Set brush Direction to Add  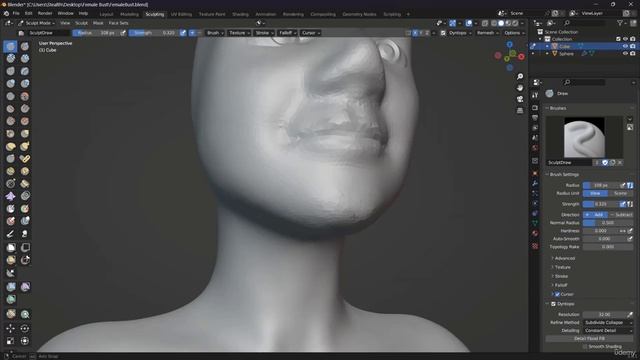595,215
